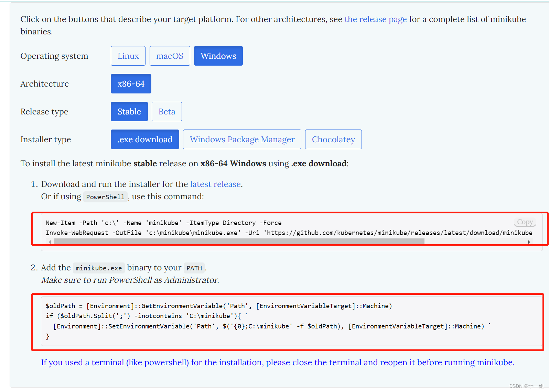Image resolution: width=549 pixels, height=392 pixels.
Task: Choose the Stable release type
Action: pyautogui.click(x=129, y=111)
